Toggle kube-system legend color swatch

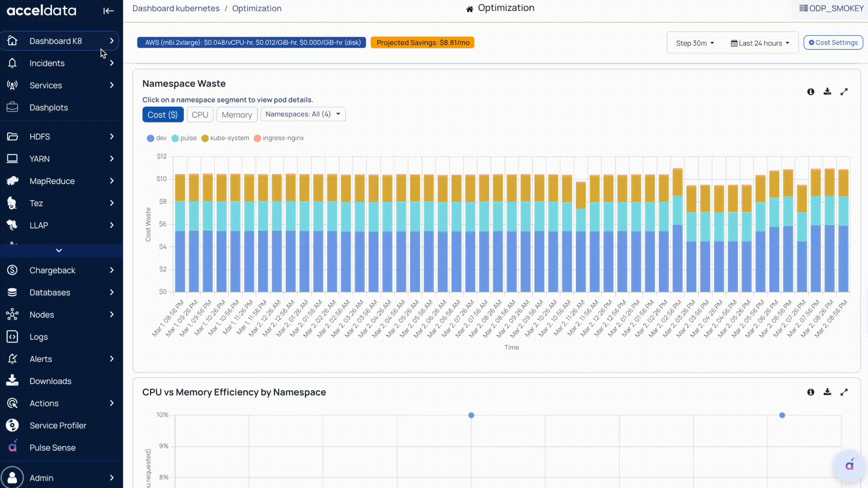[x=205, y=138]
